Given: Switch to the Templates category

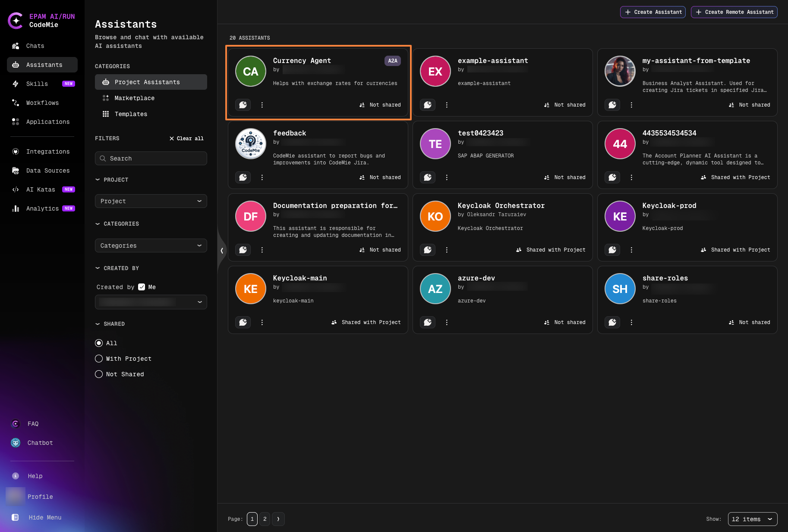Looking at the screenshot, I should coord(131,114).
